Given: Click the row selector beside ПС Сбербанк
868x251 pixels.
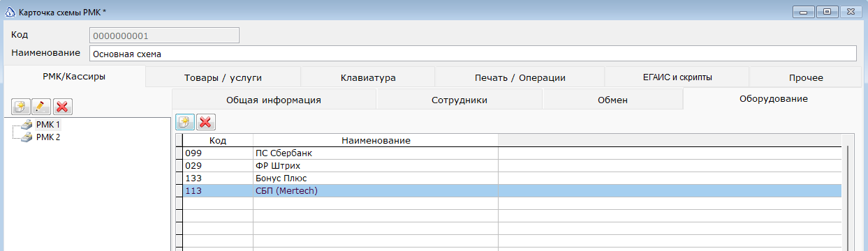Looking at the screenshot, I should (x=179, y=153).
